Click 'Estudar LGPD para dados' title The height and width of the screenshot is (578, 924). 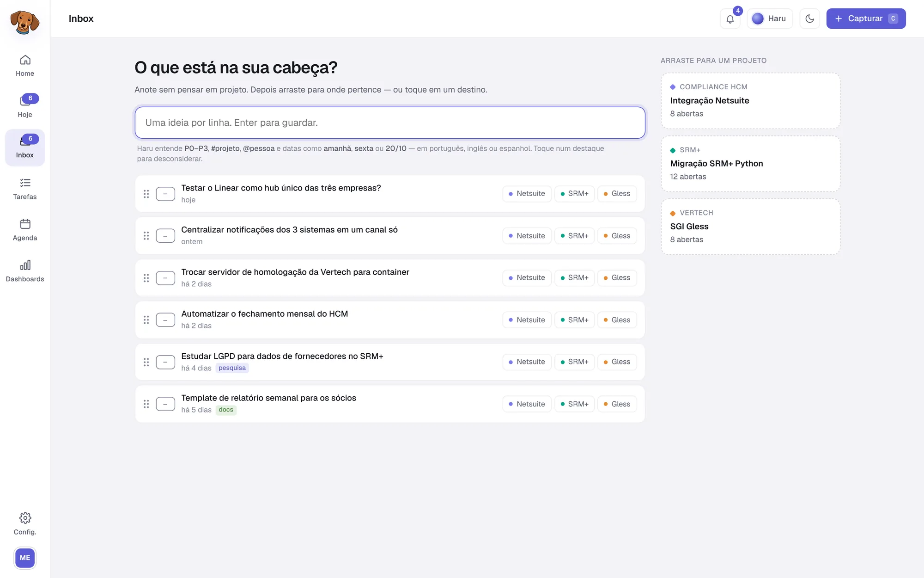click(282, 356)
